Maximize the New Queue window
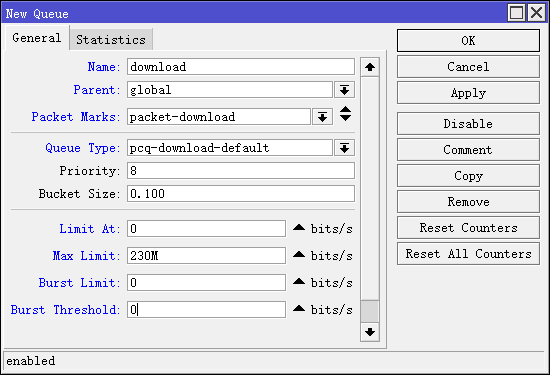This screenshot has width=550, height=375. [x=517, y=13]
